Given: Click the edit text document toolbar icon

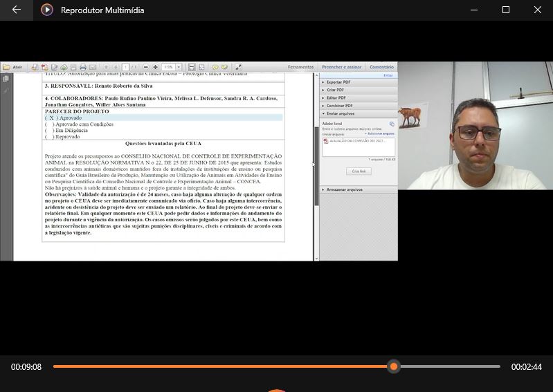Looking at the screenshot, I should [54, 67].
